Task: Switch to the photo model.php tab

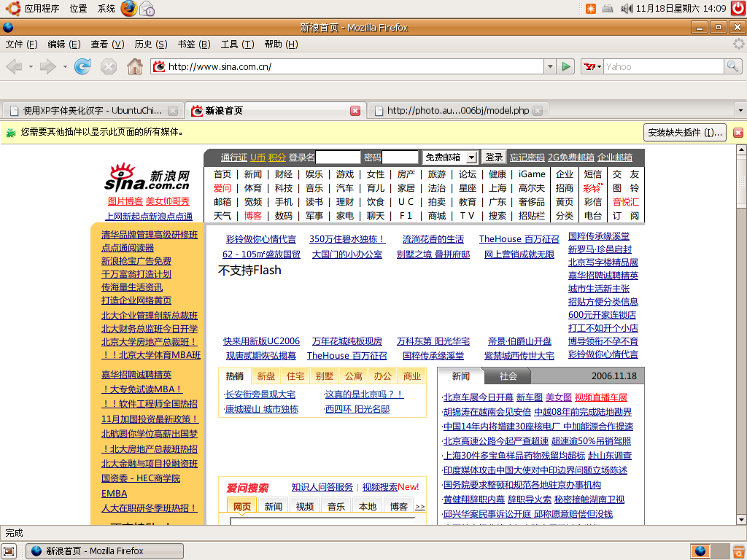Action: pos(458,111)
